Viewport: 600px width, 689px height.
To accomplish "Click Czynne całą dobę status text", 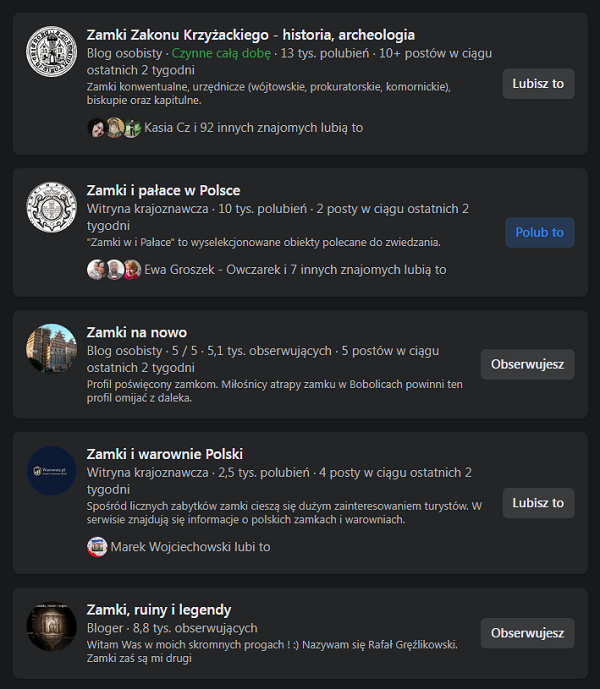I will (x=221, y=53).
